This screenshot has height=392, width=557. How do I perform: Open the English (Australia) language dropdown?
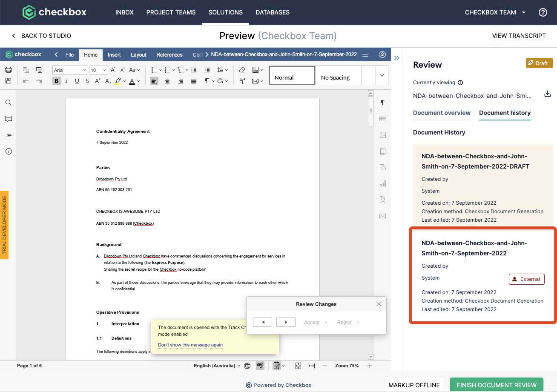(x=217, y=366)
